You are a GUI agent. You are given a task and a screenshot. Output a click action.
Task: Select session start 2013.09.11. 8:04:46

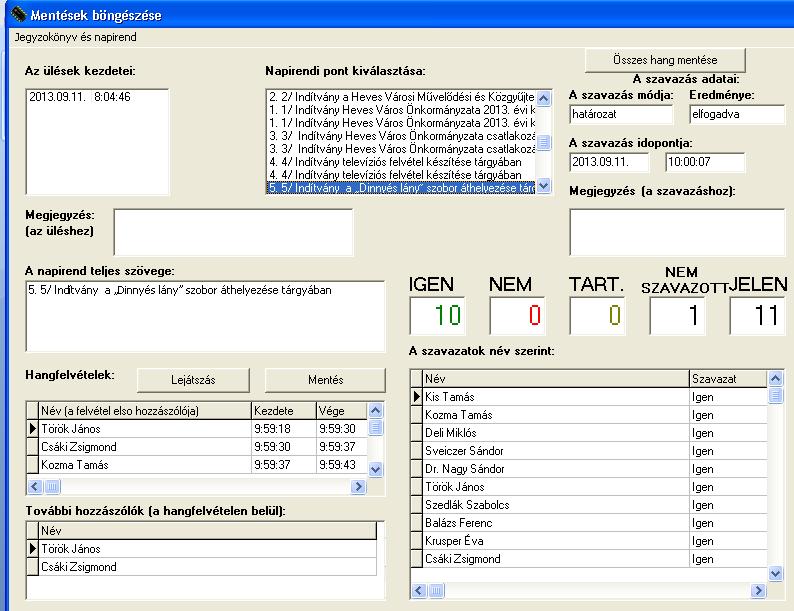pyautogui.click(x=80, y=97)
